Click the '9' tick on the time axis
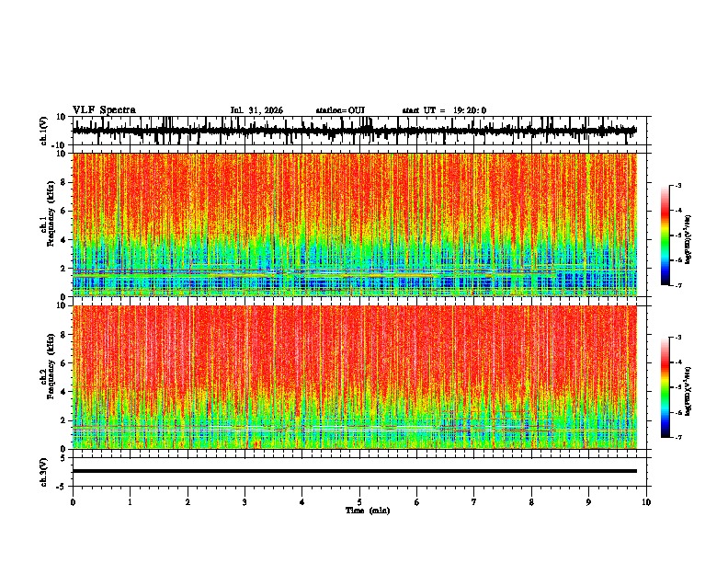The image size is (728, 563). (x=588, y=502)
